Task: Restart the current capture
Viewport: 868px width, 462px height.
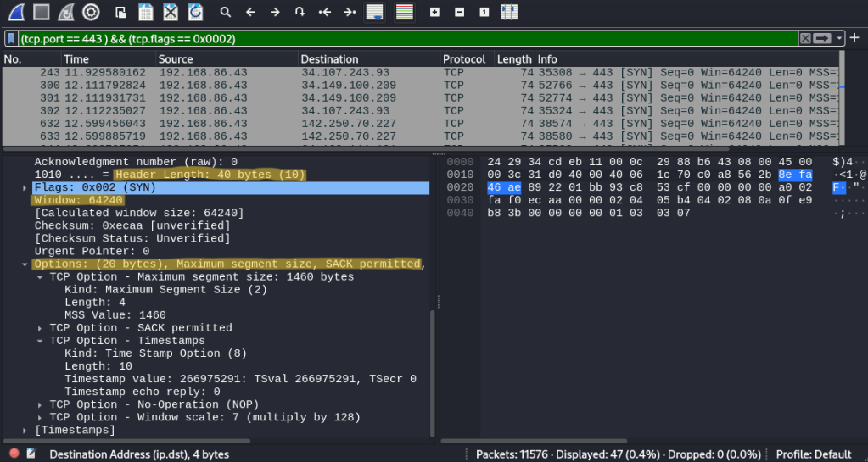Action: (65, 12)
